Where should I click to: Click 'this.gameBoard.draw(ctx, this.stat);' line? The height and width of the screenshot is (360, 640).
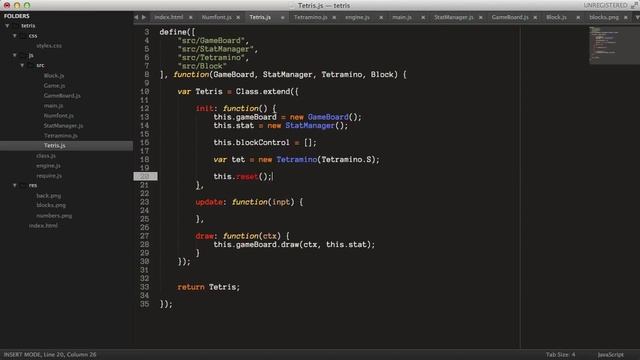[294, 244]
